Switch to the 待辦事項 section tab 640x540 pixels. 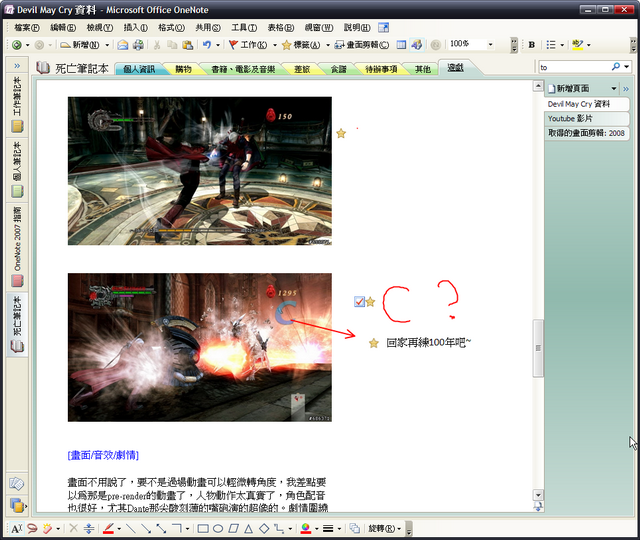pos(381,69)
